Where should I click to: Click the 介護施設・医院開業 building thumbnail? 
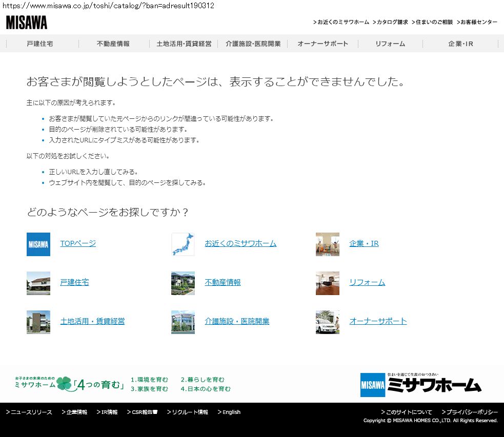click(183, 322)
